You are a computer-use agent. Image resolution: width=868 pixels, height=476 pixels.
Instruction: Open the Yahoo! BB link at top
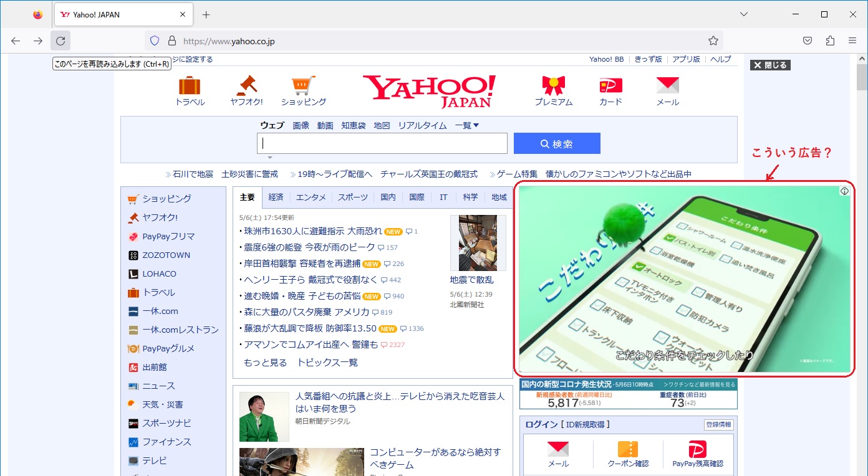click(607, 59)
